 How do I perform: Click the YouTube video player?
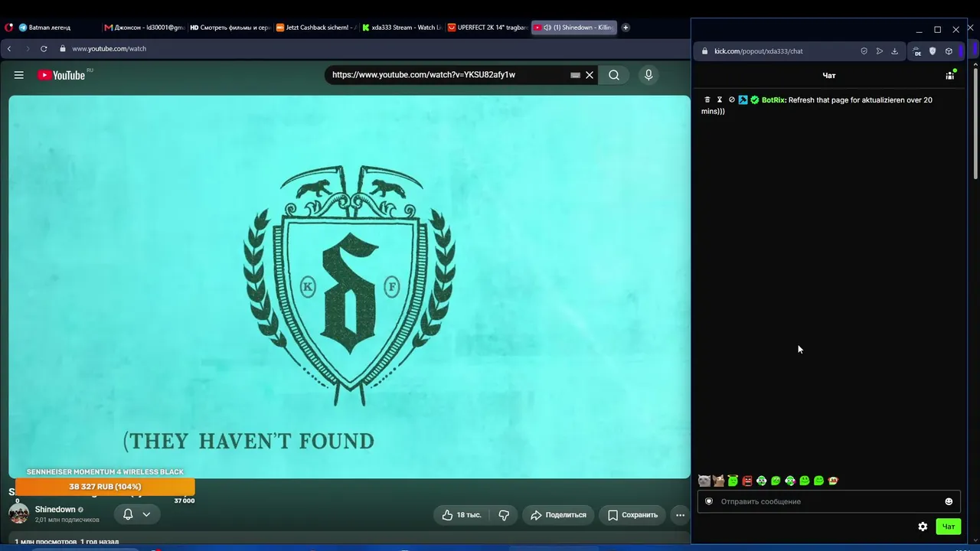pyautogui.click(x=349, y=287)
